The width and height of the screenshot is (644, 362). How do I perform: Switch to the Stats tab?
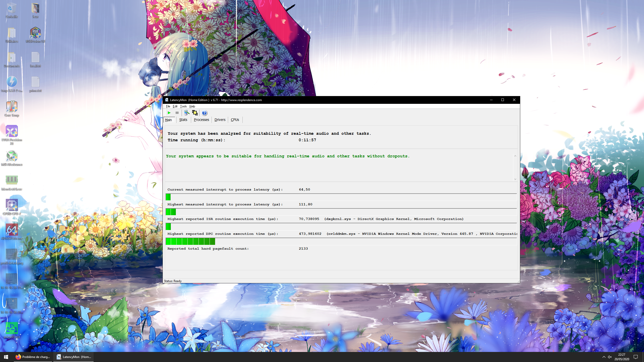point(183,120)
